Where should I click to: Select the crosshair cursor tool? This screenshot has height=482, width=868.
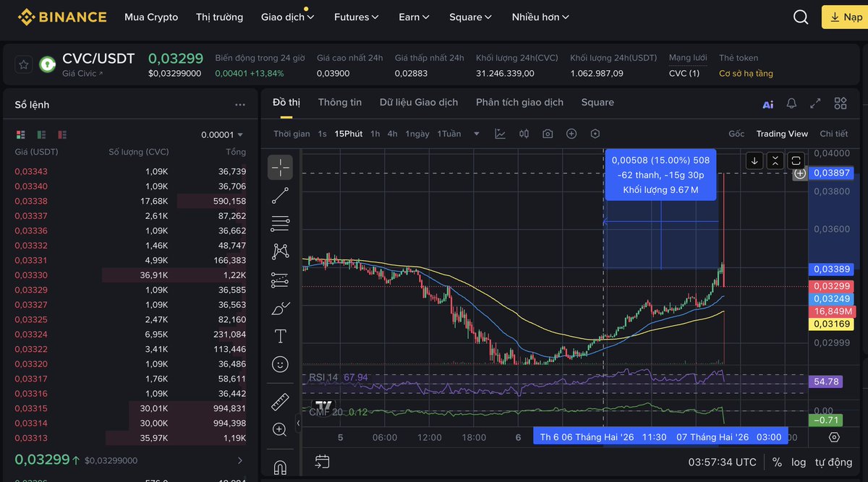click(x=280, y=167)
